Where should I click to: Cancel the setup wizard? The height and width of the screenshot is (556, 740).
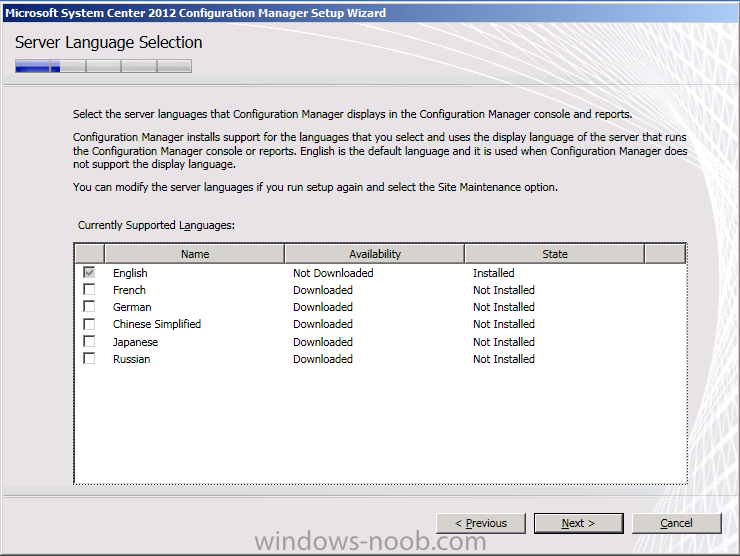tap(676, 523)
